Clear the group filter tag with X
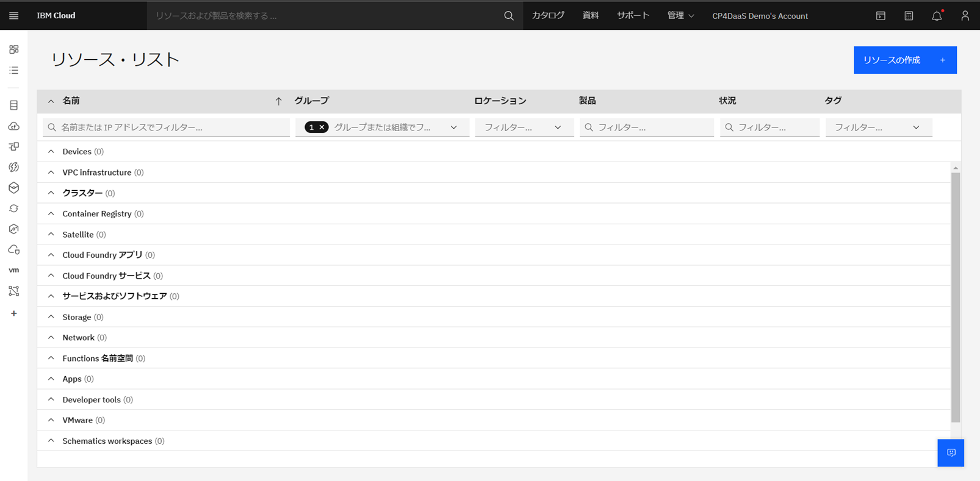This screenshot has width=980, height=481. pos(322,127)
